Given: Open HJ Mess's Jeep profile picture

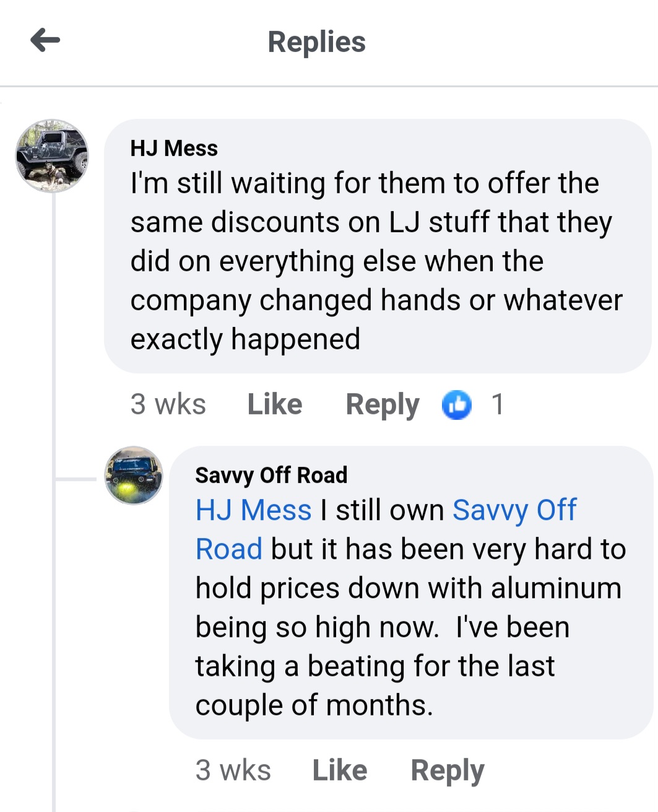Looking at the screenshot, I should click(52, 156).
